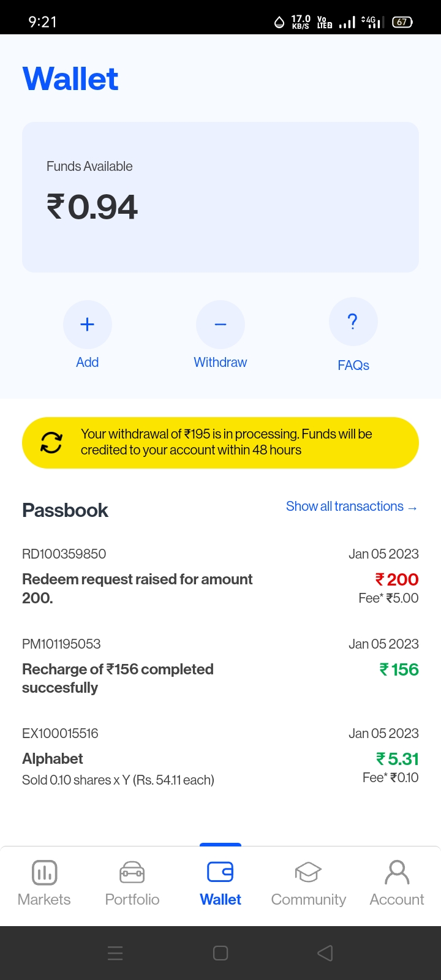
Task: Open the Community graduation cap icon
Action: click(x=308, y=872)
